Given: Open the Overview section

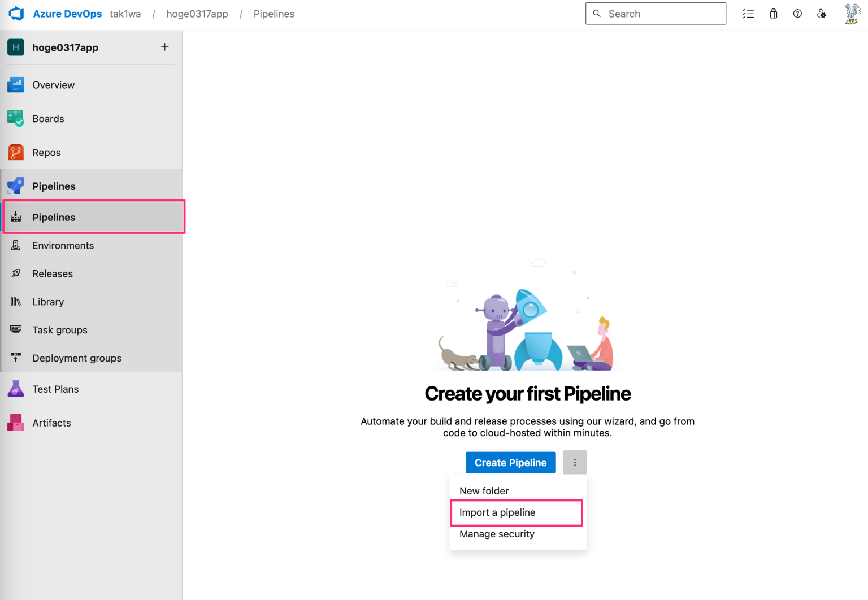Looking at the screenshot, I should point(53,85).
